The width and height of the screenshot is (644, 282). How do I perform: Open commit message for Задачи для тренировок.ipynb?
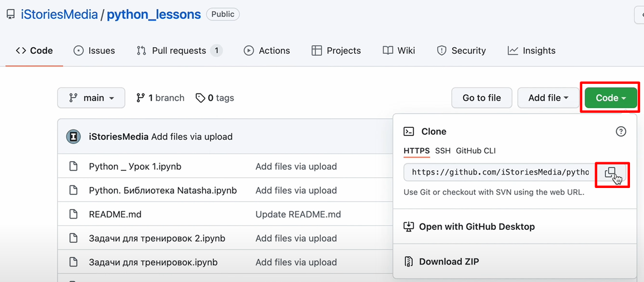pos(296,262)
